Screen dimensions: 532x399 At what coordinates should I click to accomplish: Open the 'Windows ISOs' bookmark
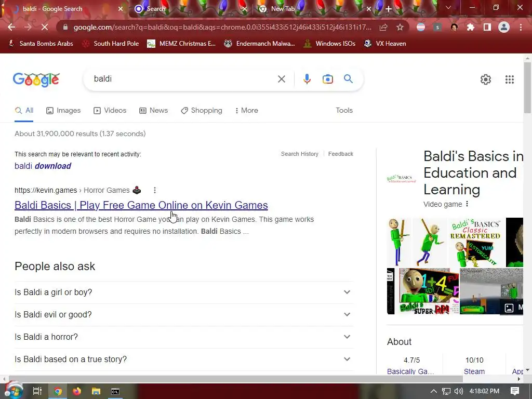(329, 44)
